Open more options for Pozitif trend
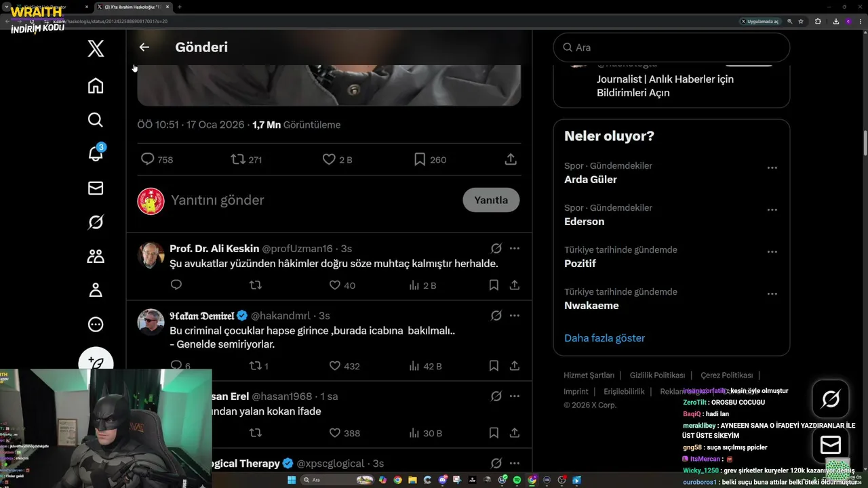This screenshot has height=488, width=868. pyautogui.click(x=772, y=251)
